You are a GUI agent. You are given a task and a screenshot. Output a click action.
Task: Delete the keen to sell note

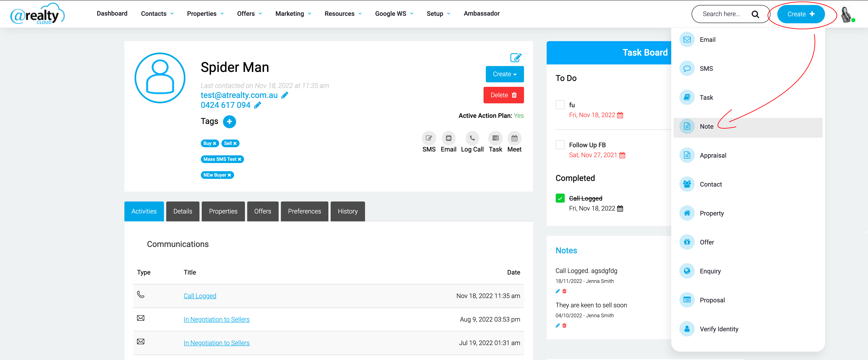coord(564,326)
